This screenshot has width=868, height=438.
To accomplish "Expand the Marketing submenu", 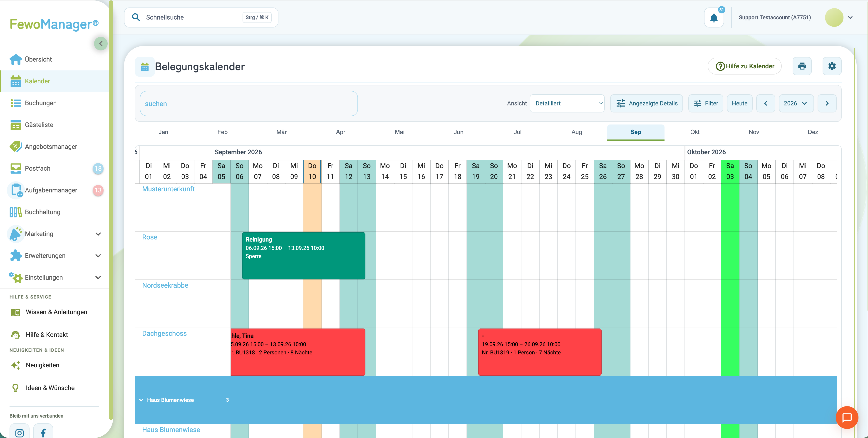I will pyautogui.click(x=98, y=234).
